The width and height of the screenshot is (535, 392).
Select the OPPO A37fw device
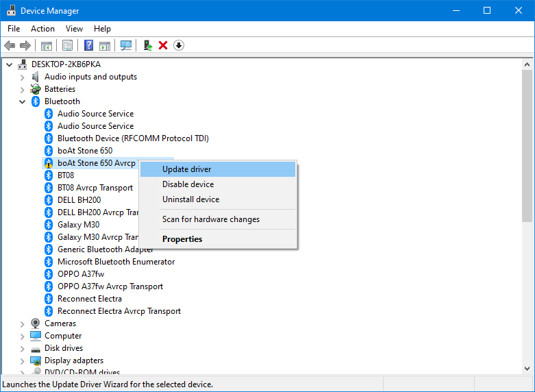[81, 274]
